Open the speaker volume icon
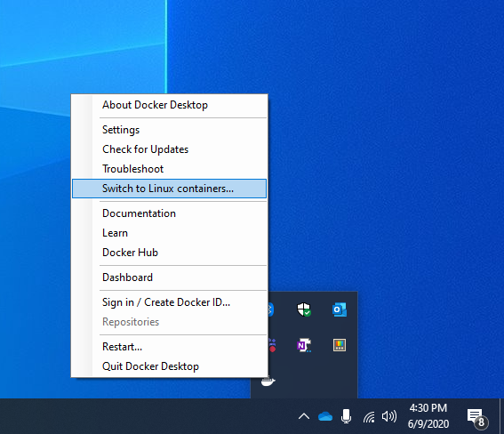The image size is (504, 434). 389,416
